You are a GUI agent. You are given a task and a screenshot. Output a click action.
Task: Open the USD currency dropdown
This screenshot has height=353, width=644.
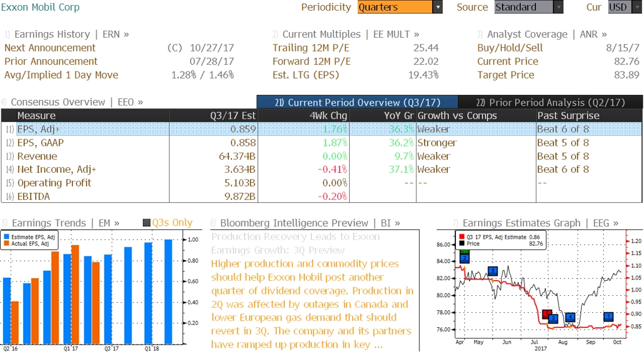pyautogui.click(x=625, y=7)
